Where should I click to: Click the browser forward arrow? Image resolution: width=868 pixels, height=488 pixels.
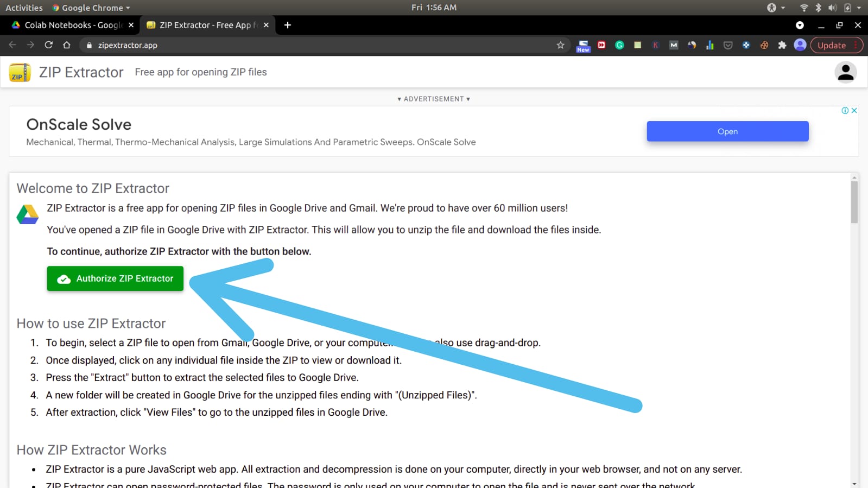tap(30, 45)
